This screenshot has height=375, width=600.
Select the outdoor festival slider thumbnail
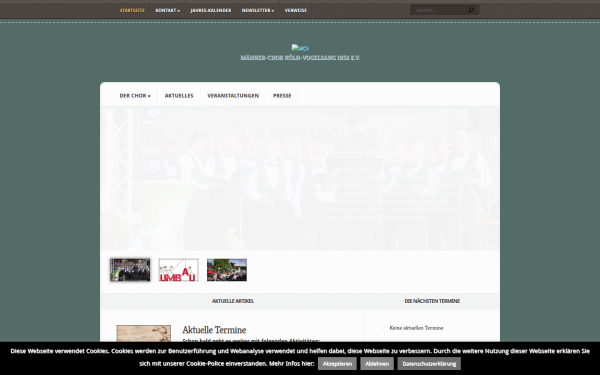click(x=227, y=270)
